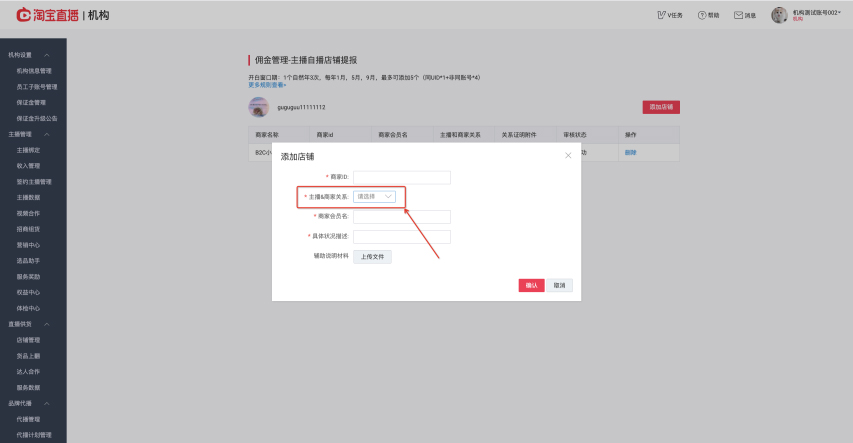Open 服务数据 in the sidebar
Screen dimensions: 853x443
pyautogui.click(x=28, y=387)
